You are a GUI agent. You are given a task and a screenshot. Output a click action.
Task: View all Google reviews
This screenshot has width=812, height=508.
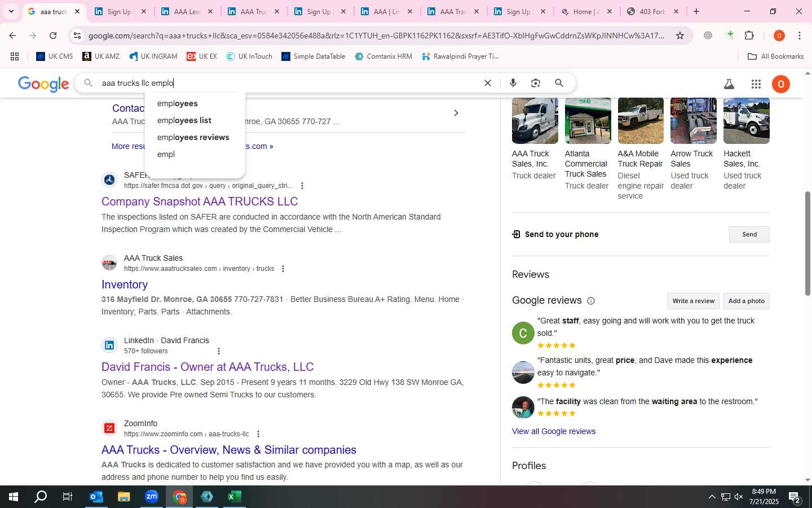pyautogui.click(x=553, y=431)
